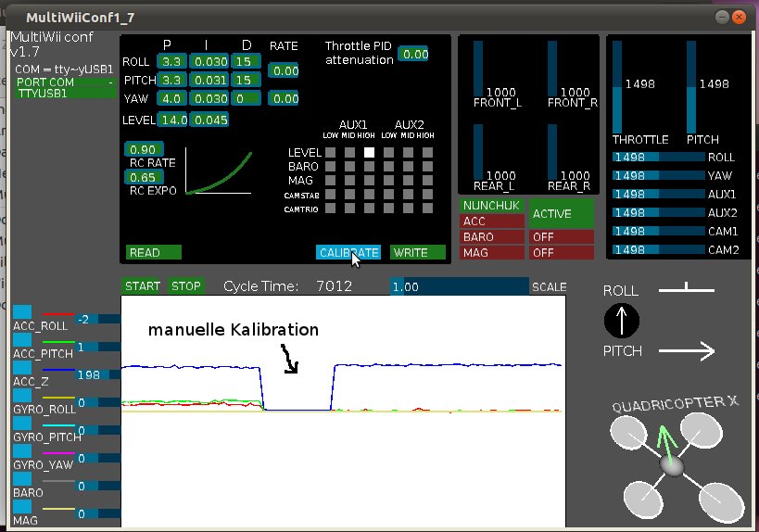The image size is (759, 532).
Task: Click the graph SCALE slider
Action: (x=459, y=287)
